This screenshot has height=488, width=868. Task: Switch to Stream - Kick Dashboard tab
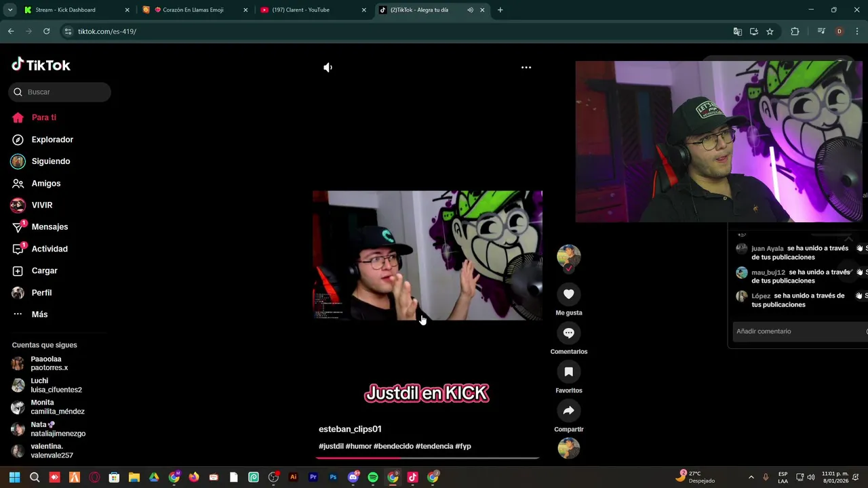[x=75, y=10]
